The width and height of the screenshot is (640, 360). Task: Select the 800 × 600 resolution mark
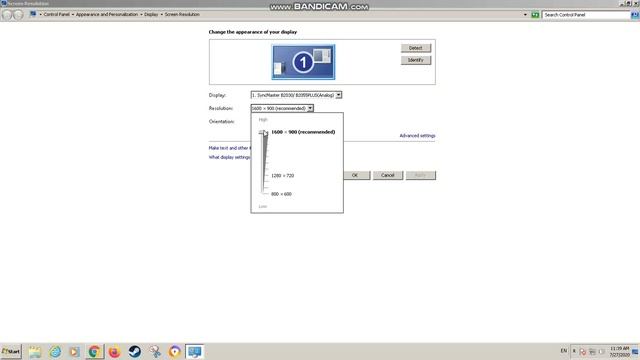[x=281, y=194]
